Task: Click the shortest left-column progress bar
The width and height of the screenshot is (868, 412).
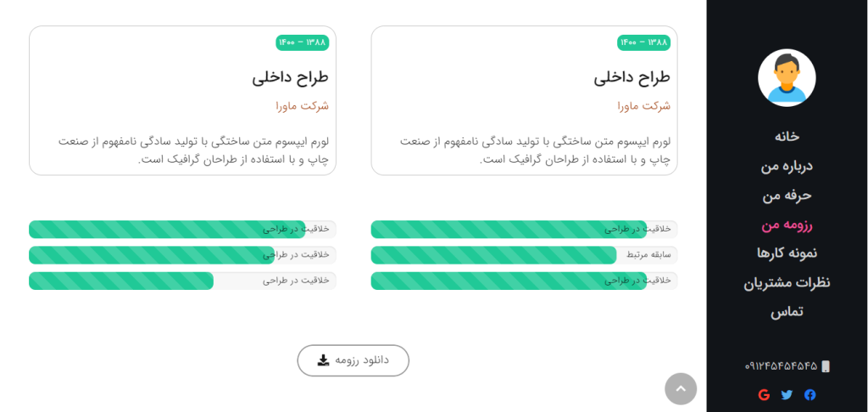Action: [182, 281]
